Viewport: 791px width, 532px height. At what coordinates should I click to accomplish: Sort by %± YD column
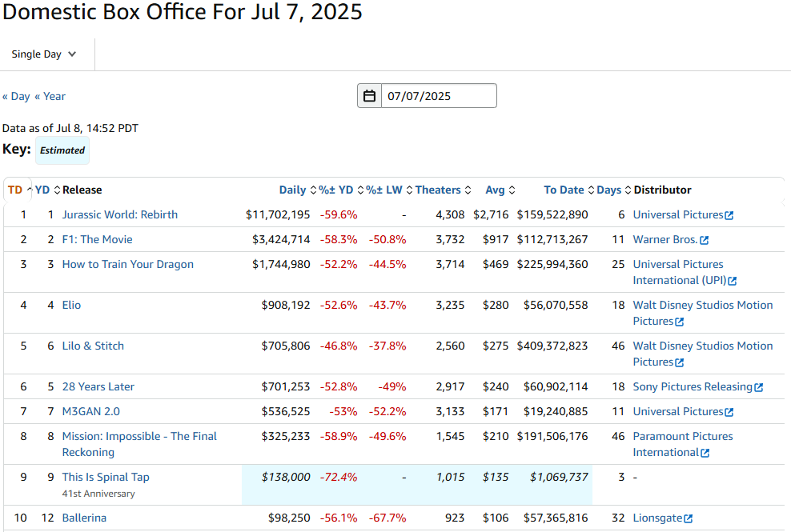click(x=341, y=190)
